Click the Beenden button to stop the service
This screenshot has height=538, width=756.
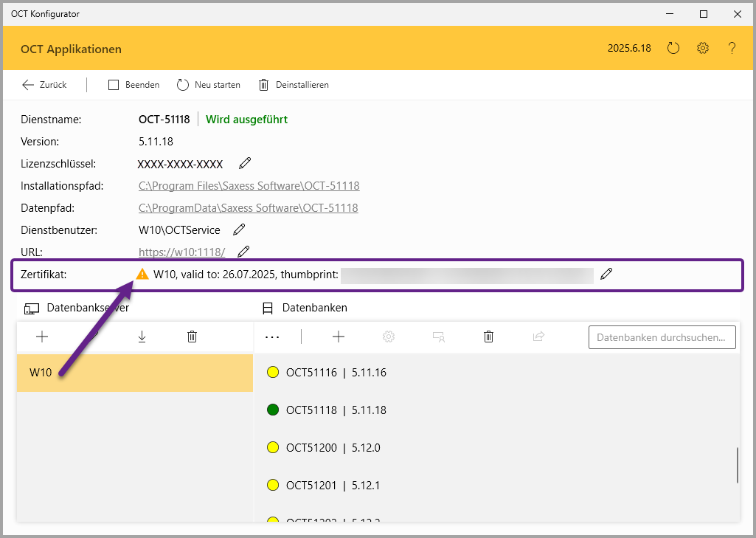pos(133,85)
